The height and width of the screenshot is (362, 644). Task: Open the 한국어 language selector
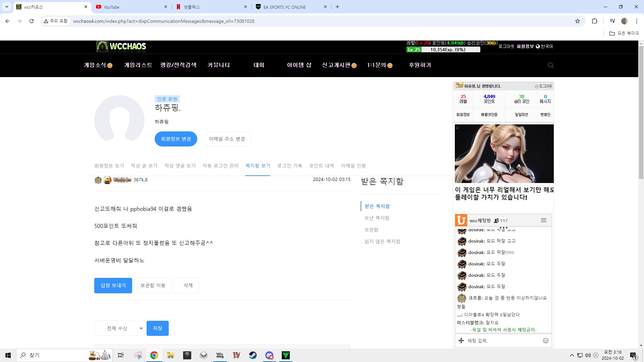coord(544,46)
